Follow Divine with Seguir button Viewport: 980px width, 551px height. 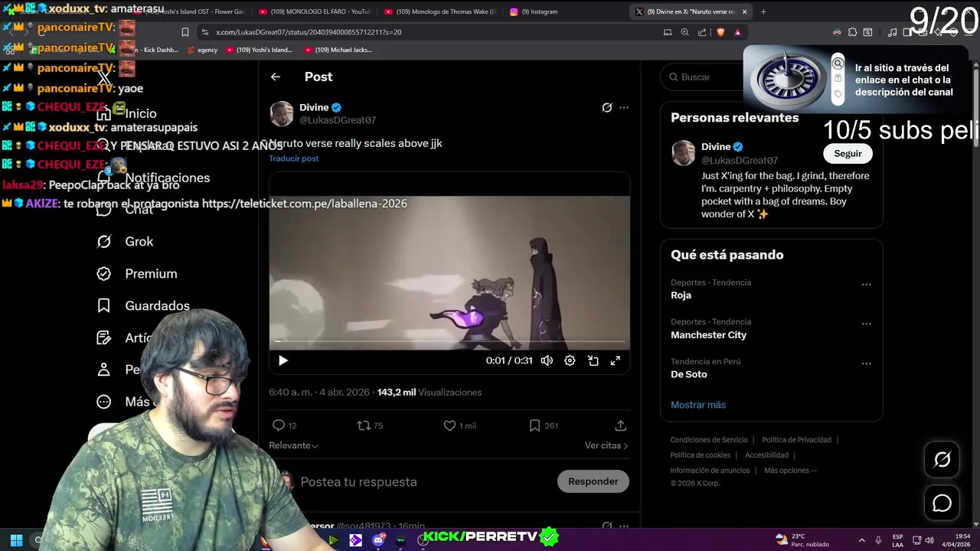(x=848, y=153)
